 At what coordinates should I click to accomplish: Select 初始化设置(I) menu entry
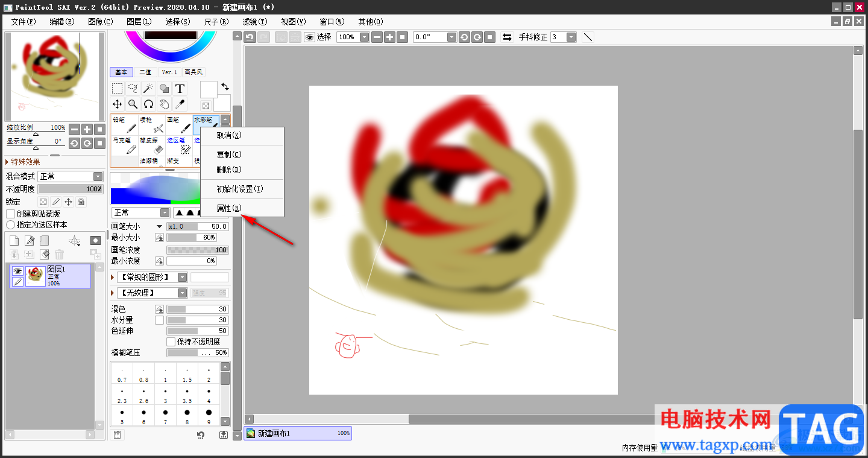[240, 189]
